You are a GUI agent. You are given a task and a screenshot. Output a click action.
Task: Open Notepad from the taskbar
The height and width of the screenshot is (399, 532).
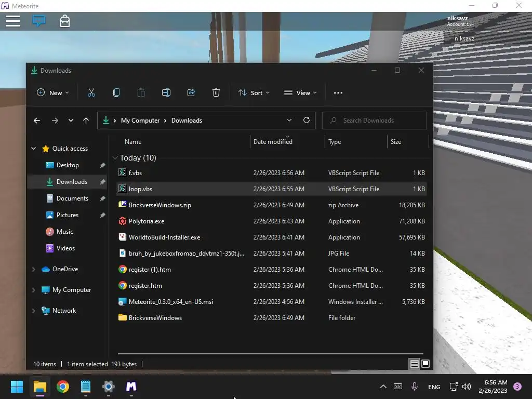pos(86,387)
